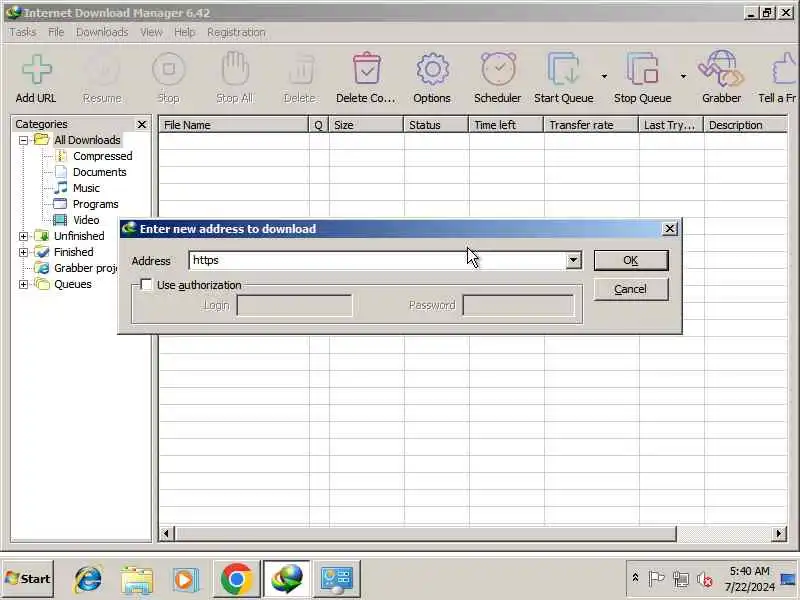Click the scroll left arrow

(166, 534)
